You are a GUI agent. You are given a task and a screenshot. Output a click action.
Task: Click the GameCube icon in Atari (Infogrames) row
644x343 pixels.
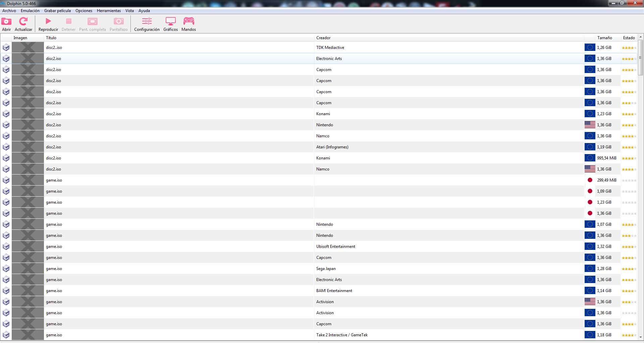pos(6,147)
